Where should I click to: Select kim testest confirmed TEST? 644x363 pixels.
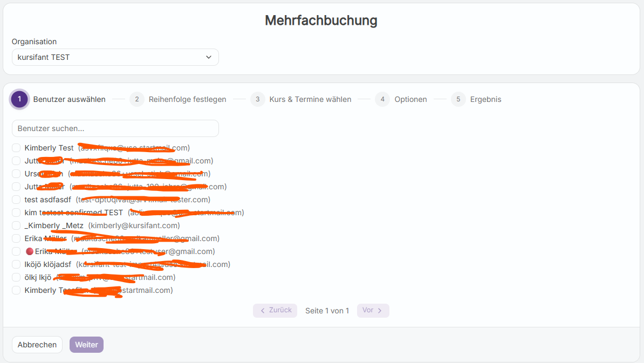(16, 212)
